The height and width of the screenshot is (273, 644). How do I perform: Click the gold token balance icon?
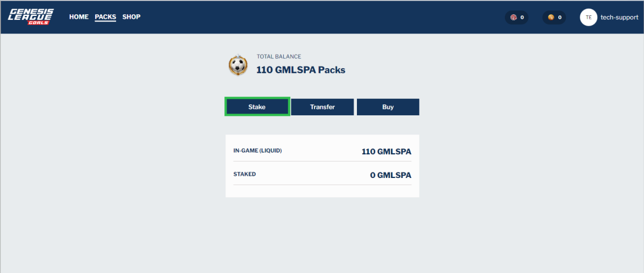(551, 18)
